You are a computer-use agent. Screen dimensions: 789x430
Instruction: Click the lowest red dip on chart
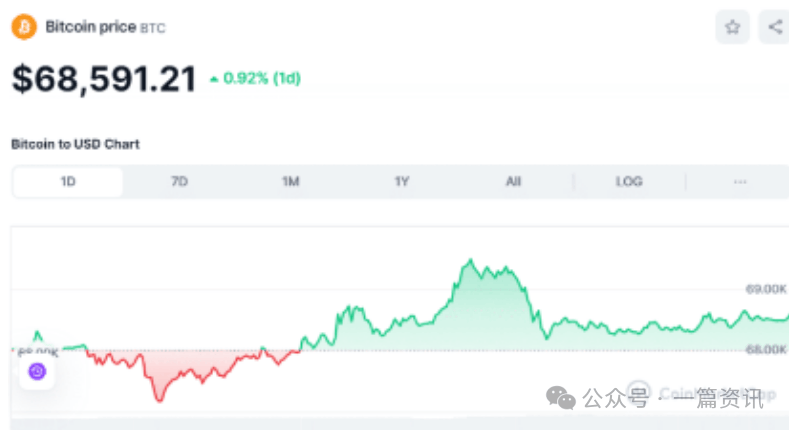click(x=160, y=400)
